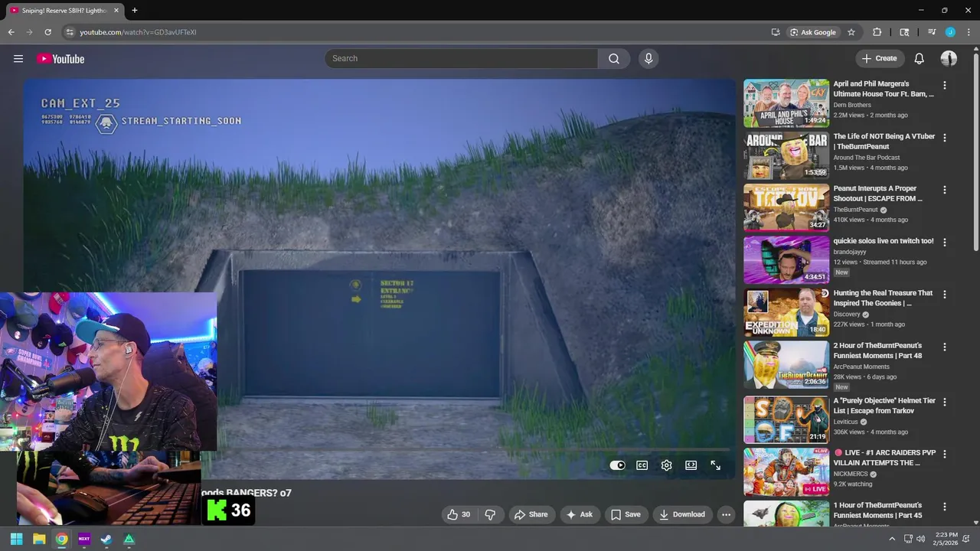Image resolution: width=980 pixels, height=551 pixels.
Task: Dislike this video
Action: [x=491, y=514]
